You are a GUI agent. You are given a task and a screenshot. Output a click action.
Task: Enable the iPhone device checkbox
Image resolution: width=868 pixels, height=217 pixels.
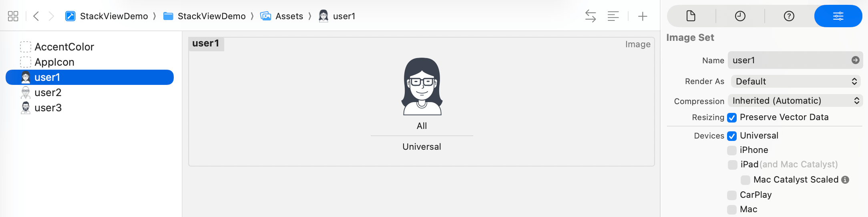[x=732, y=151]
